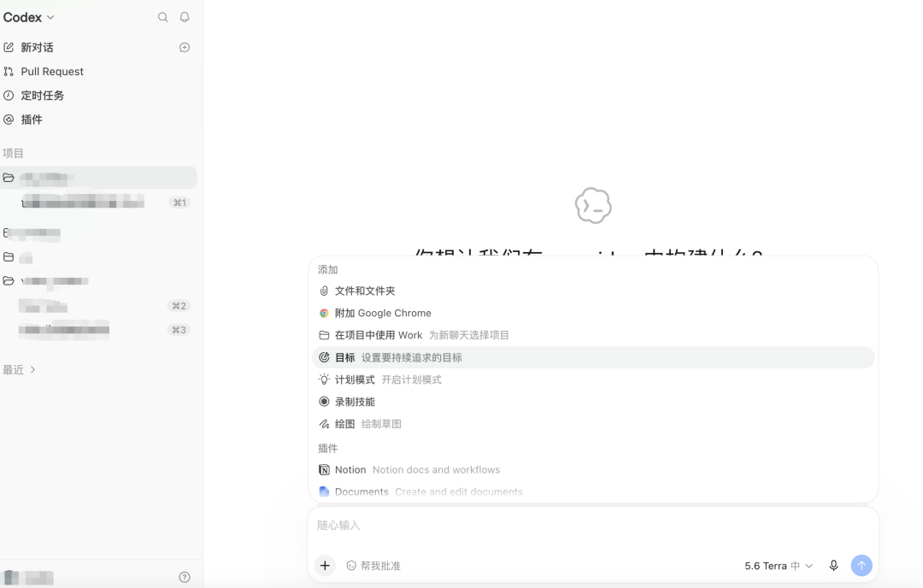Click the 添加 section header in popup
Viewport: 923px width, 588px height.
pyautogui.click(x=328, y=269)
